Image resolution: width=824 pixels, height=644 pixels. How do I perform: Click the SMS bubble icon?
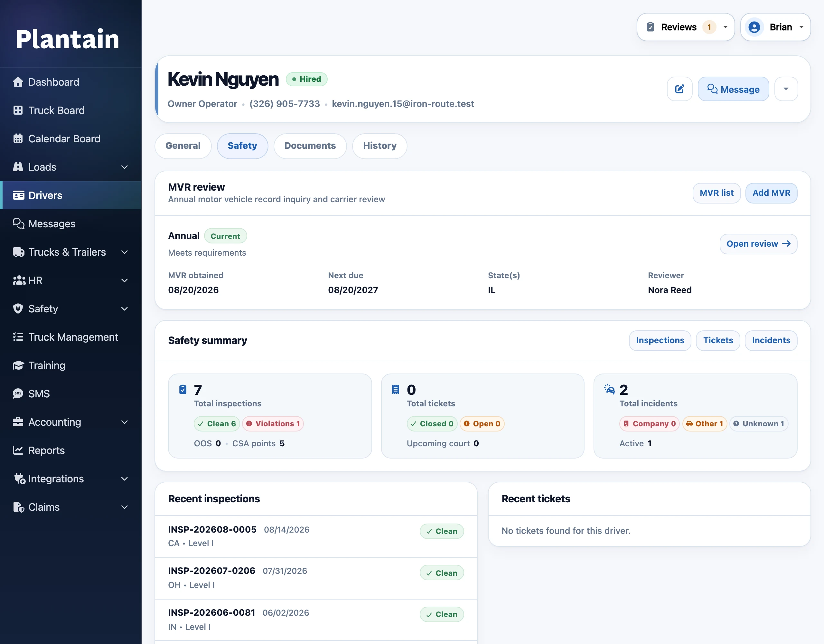point(18,393)
